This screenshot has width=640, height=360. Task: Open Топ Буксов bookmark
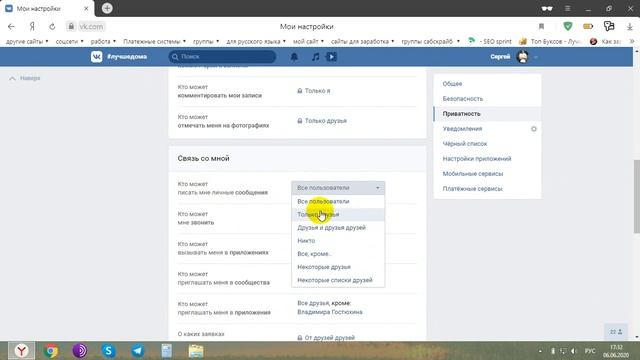(550, 41)
